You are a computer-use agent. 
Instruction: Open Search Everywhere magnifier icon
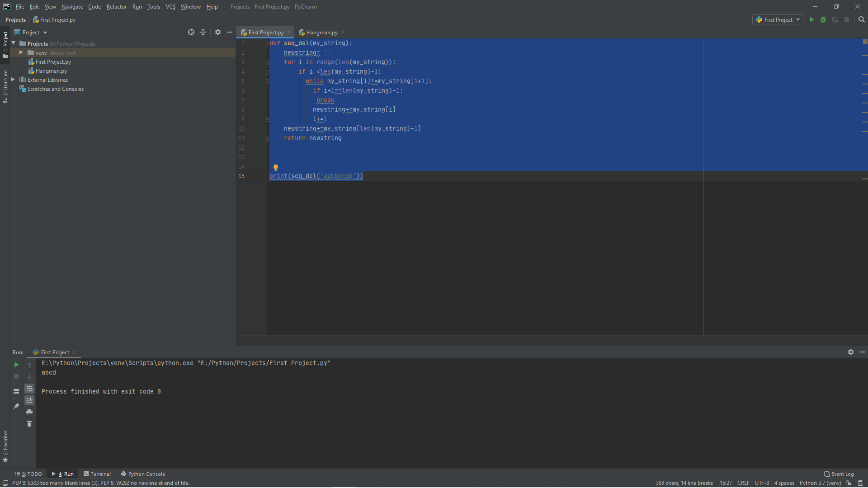861,20
